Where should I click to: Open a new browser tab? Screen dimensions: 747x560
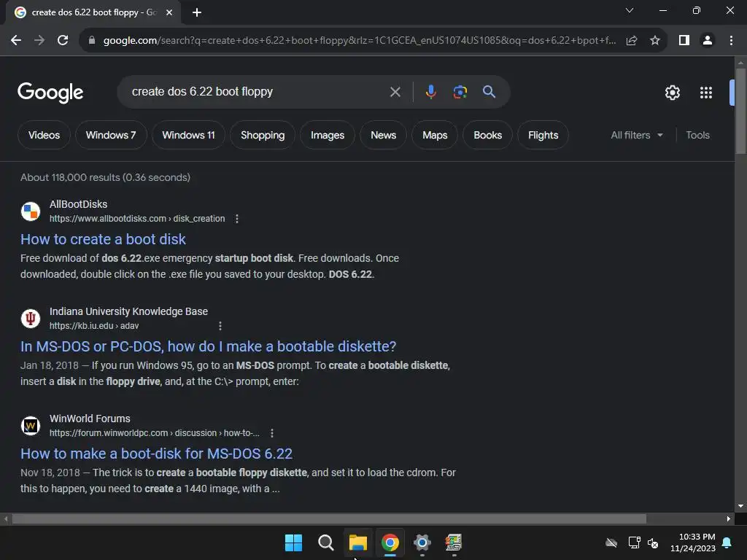tap(197, 12)
